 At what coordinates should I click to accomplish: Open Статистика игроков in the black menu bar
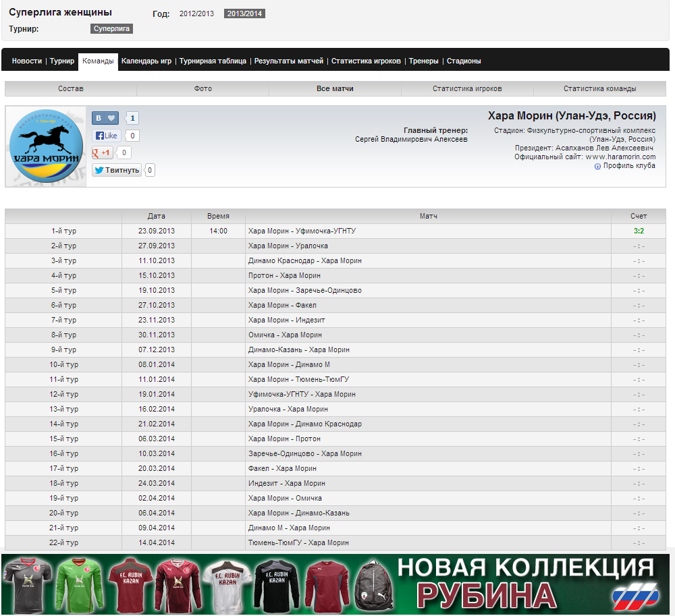coord(366,61)
